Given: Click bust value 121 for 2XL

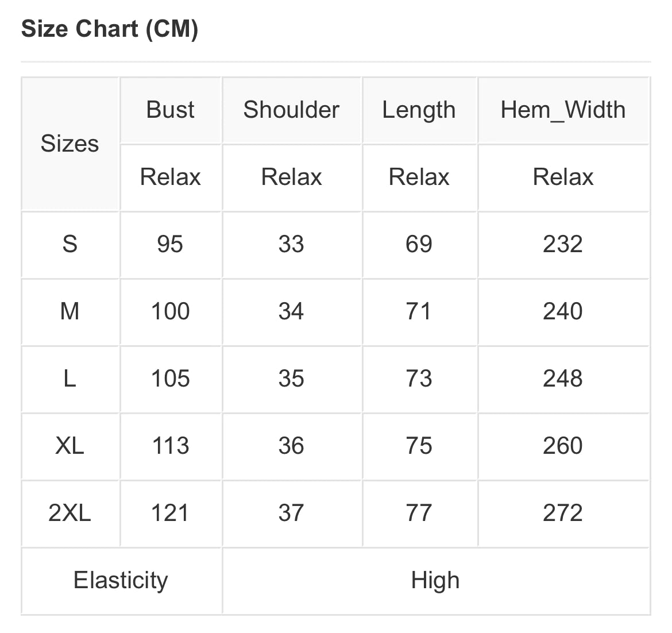Looking at the screenshot, I should [170, 513].
